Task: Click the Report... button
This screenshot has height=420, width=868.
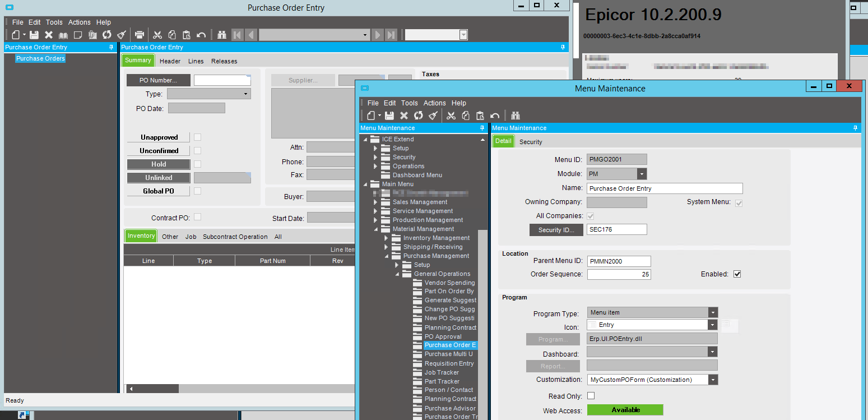Action: pos(554,366)
